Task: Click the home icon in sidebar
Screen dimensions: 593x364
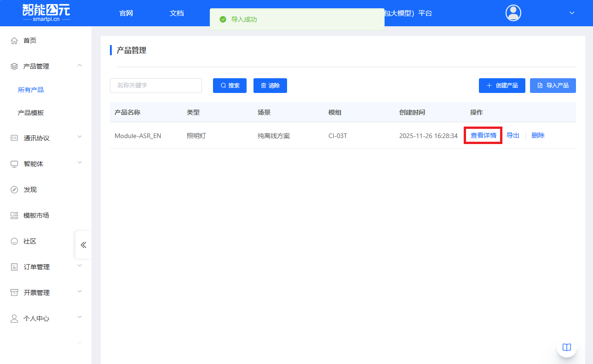Action: click(14, 40)
